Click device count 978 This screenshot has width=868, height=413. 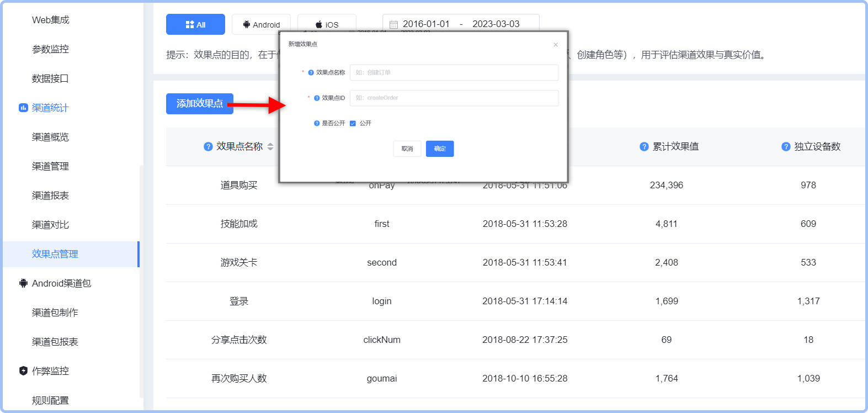point(808,185)
